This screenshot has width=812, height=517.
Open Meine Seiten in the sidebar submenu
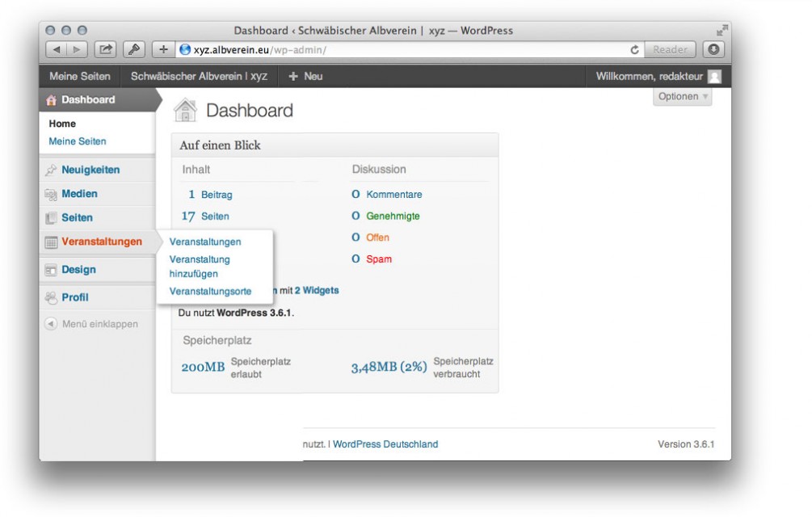tap(78, 141)
